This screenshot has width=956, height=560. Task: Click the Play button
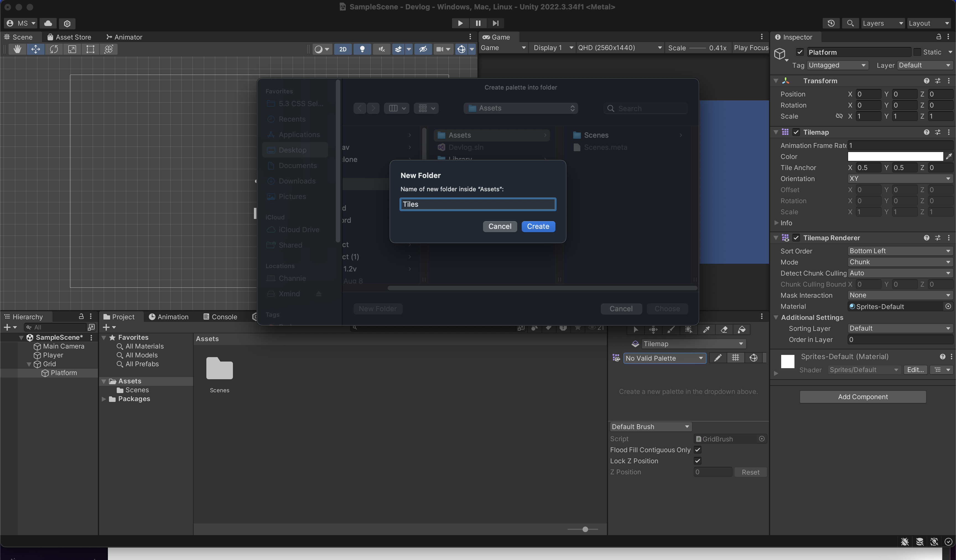pos(460,23)
